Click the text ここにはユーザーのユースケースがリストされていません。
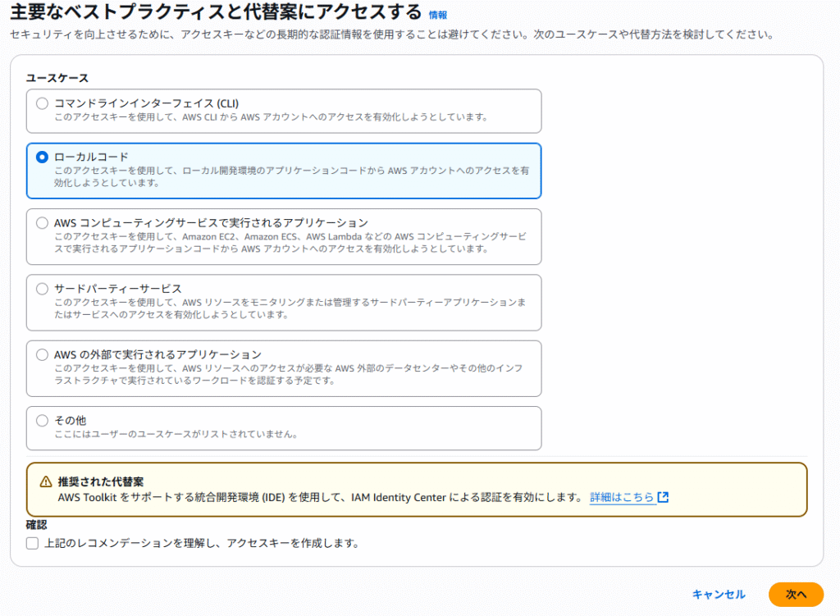Image resolution: width=840 pixels, height=616 pixels. [x=176, y=434]
